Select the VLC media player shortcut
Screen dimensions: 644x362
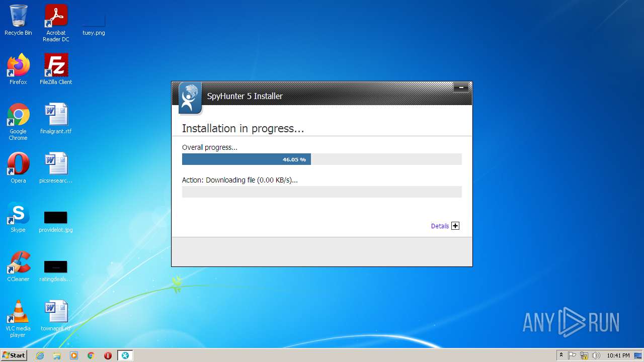point(18,319)
